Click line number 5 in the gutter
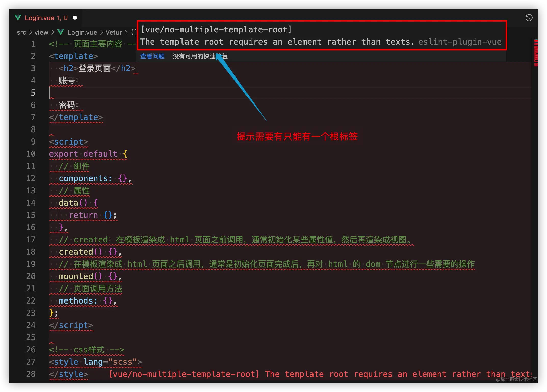The height and width of the screenshot is (392, 547). [33, 93]
